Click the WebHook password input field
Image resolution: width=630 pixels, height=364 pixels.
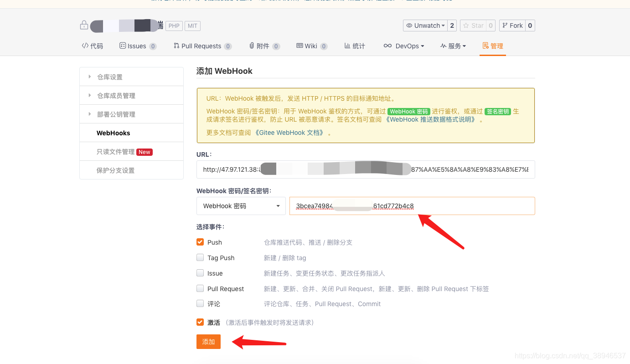coord(412,206)
